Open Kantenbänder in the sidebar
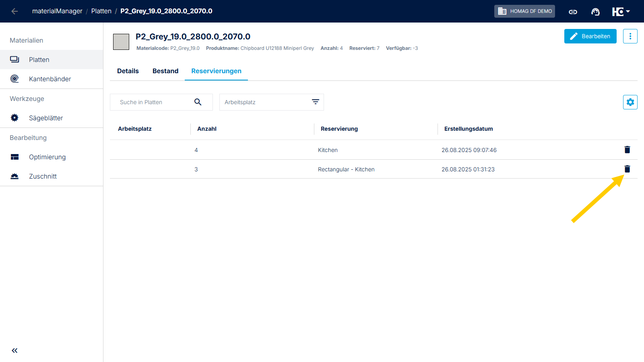Viewport: 644px width, 362px height. point(52,79)
